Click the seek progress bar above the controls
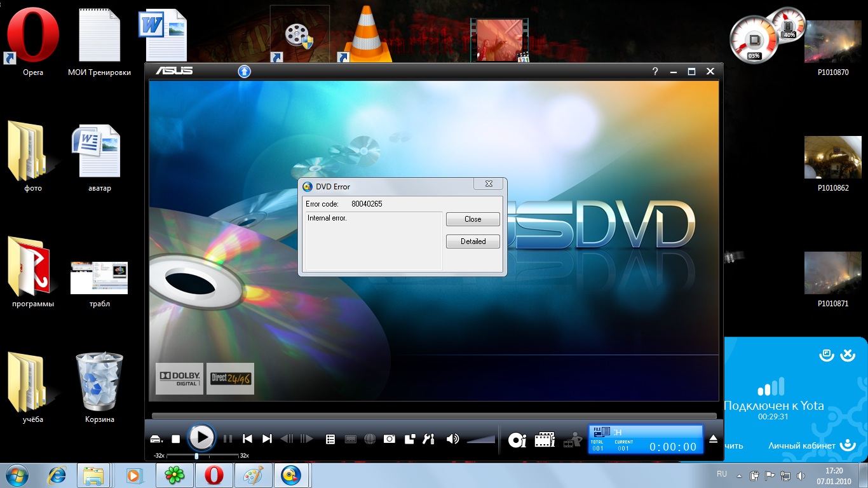868x488 pixels. (434, 416)
